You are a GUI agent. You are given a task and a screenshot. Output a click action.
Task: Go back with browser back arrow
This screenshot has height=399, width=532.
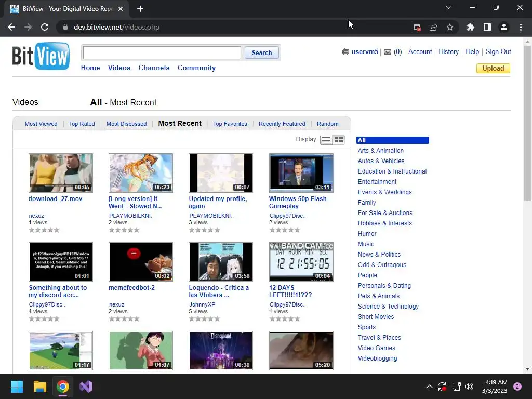tap(11, 27)
